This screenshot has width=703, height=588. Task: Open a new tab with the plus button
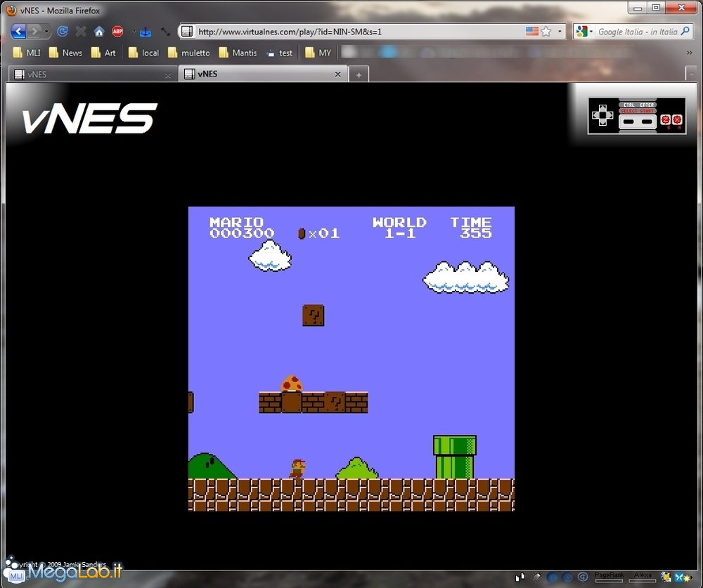pyautogui.click(x=359, y=75)
